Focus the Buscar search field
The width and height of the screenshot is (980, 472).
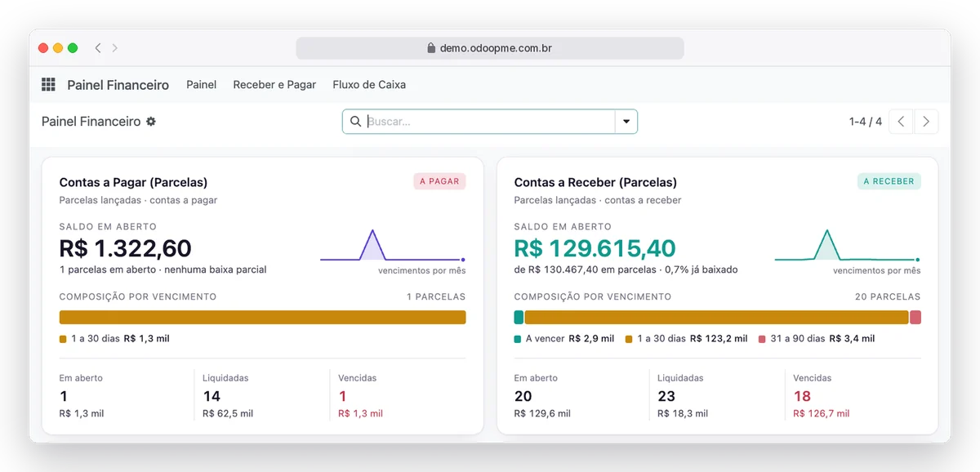pos(489,122)
